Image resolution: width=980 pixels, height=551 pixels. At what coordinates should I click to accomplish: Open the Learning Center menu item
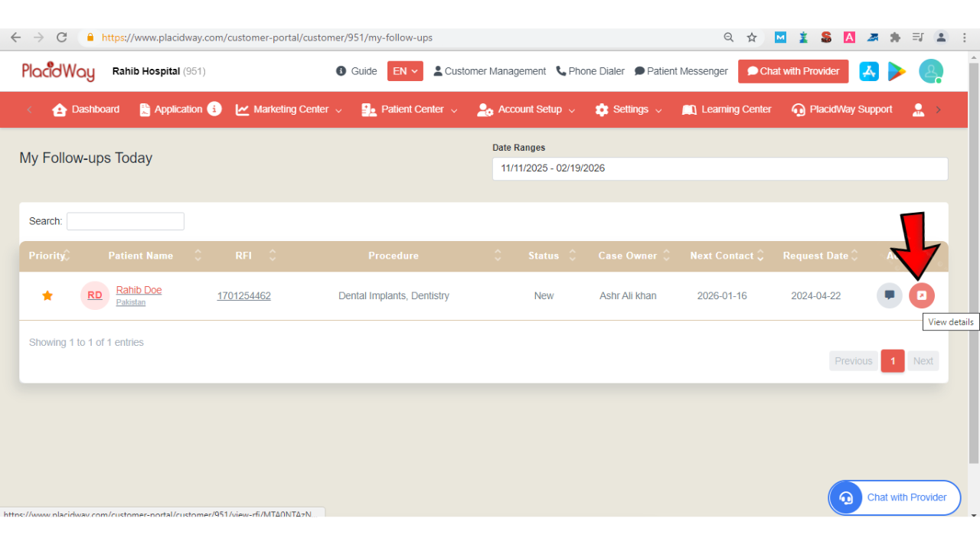pos(727,109)
